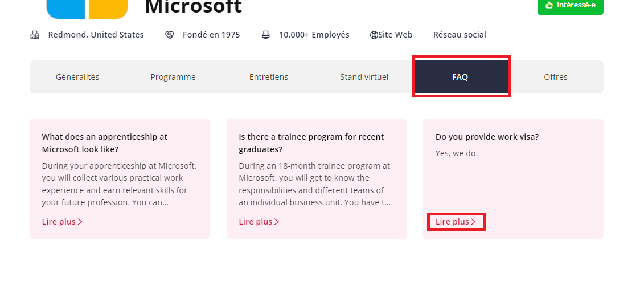
Task: Select the FAQ tab
Action: pos(460,77)
